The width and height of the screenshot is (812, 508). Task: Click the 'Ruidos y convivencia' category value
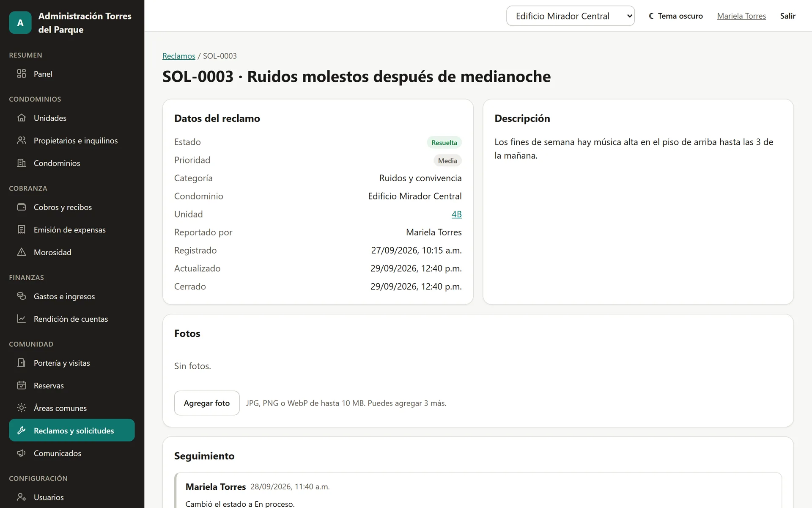coord(420,178)
